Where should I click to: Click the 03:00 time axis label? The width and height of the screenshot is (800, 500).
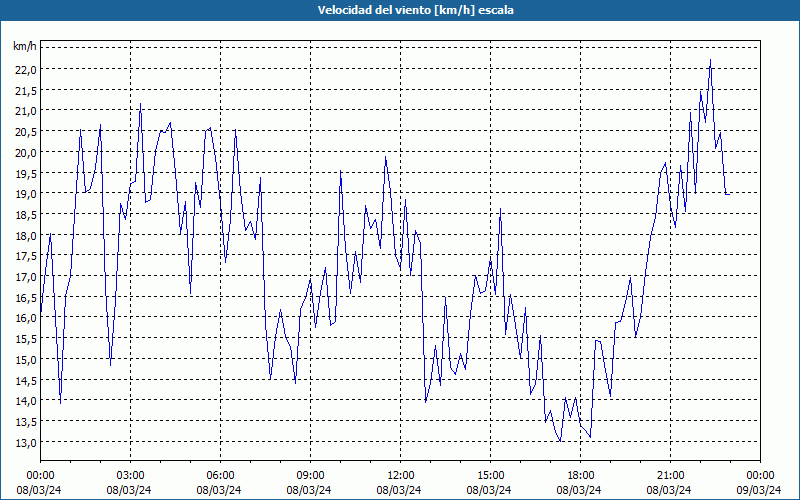[x=131, y=476]
